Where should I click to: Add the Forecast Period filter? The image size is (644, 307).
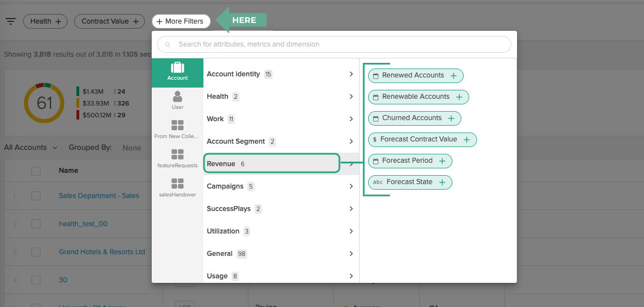click(410, 161)
